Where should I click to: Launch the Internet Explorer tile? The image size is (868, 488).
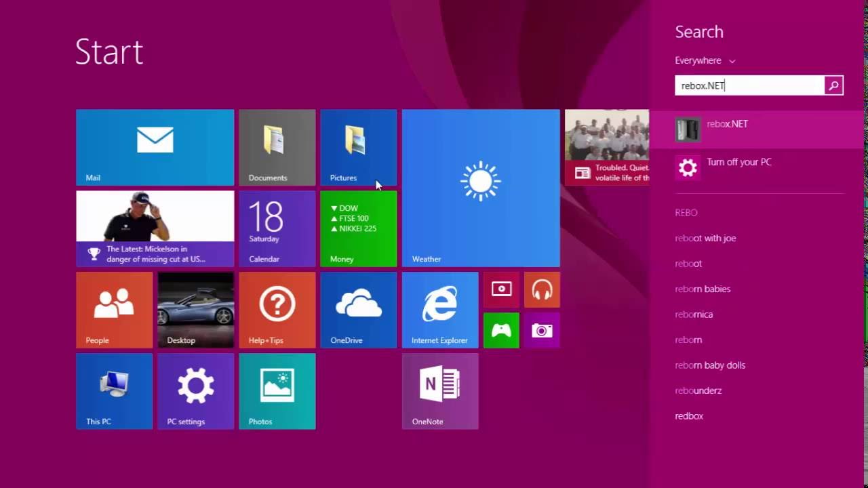coord(440,310)
